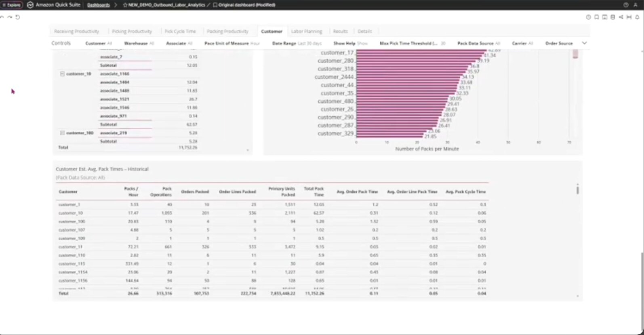Click the bar chart vertical scrollbar thumb
Viewport: 644px width, 335px height.
pyautogui.click(x=575, y=54)
